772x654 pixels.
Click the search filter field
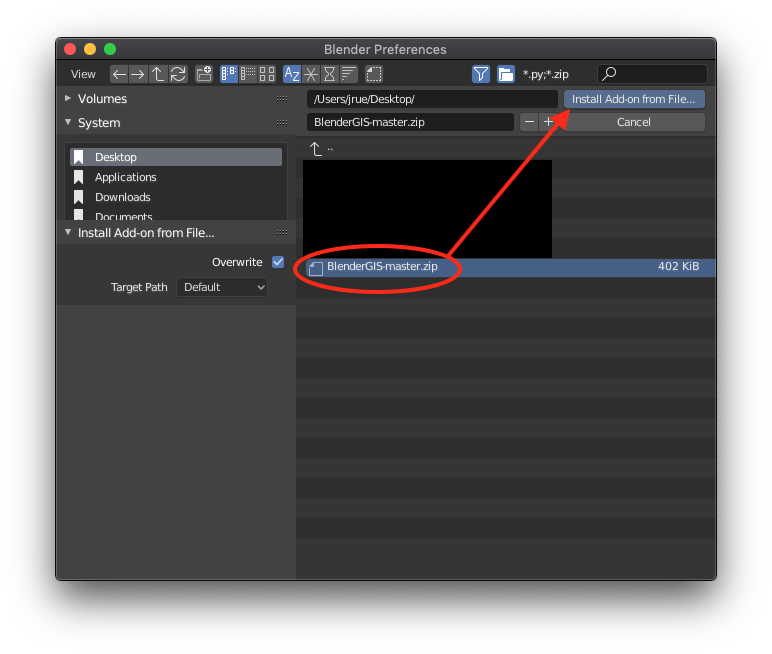(x=653, y=74)
